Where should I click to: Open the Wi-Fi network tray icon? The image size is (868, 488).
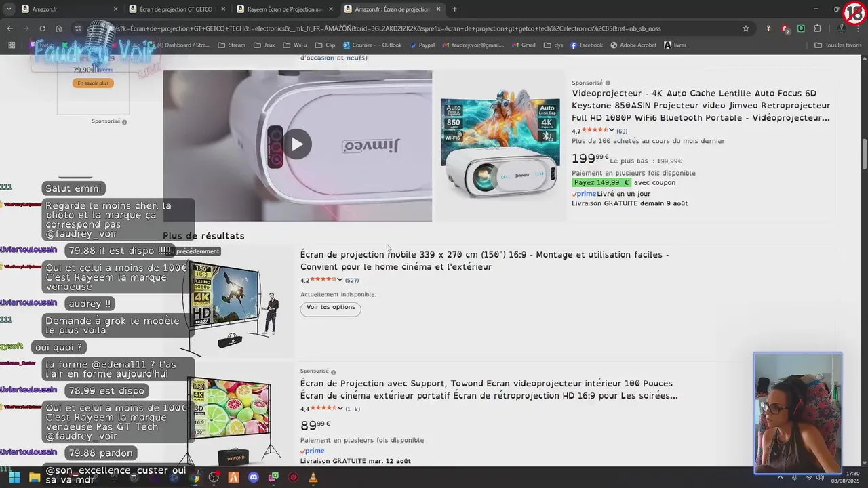(x=808, y=477)
